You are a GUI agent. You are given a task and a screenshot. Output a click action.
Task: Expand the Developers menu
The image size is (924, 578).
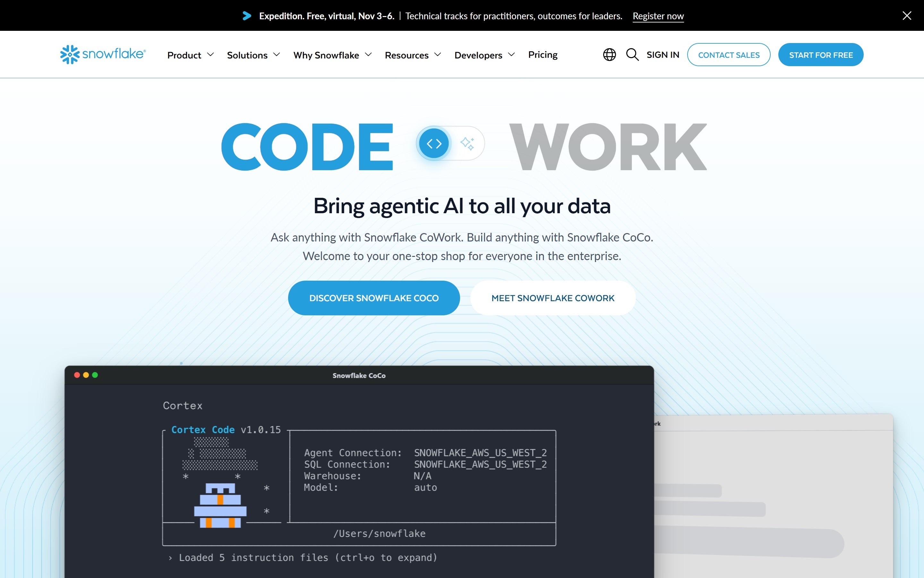pos(485,55)
